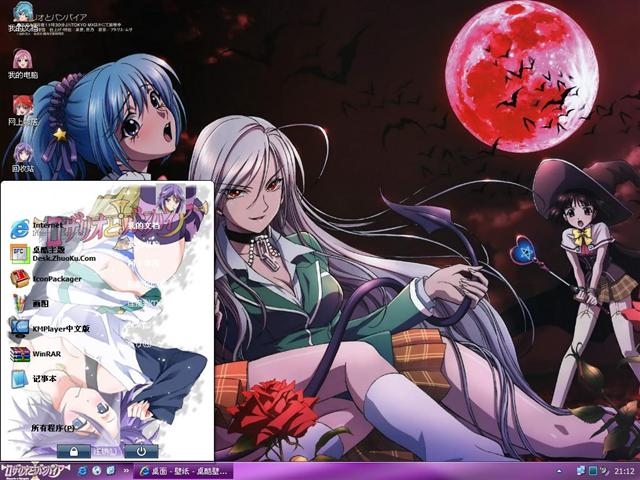Screen dimensions: 640x480
Task: Launch IconPackager from the start menu
Action: coord(46,279)
